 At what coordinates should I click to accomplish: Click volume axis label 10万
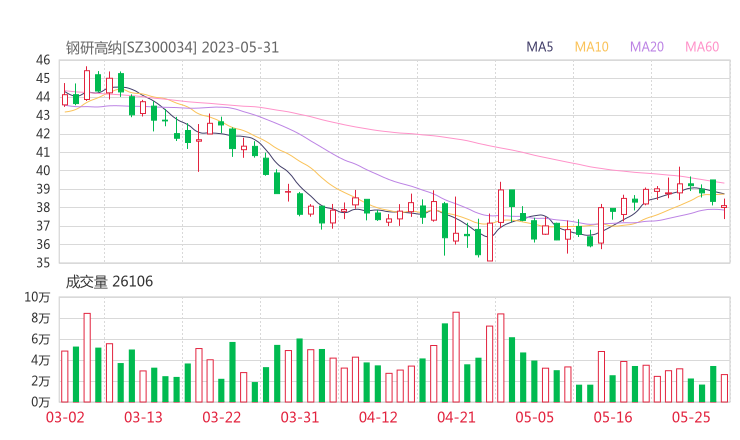tap(37, 297)
